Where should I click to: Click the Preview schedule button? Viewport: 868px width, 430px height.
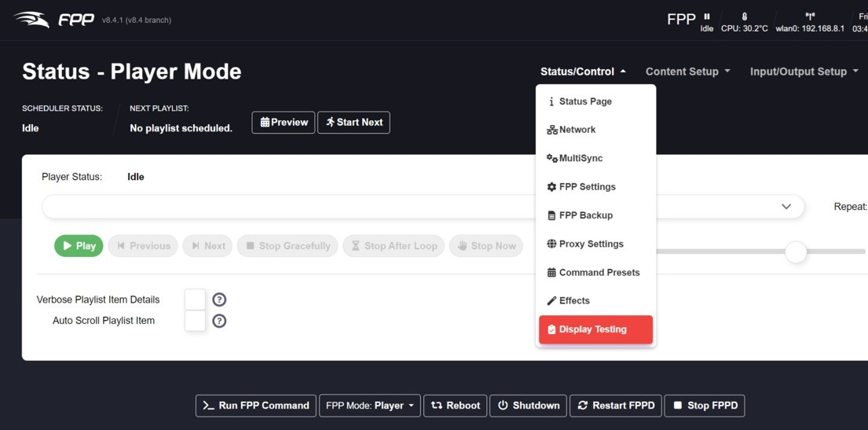(x=284, y=123)
